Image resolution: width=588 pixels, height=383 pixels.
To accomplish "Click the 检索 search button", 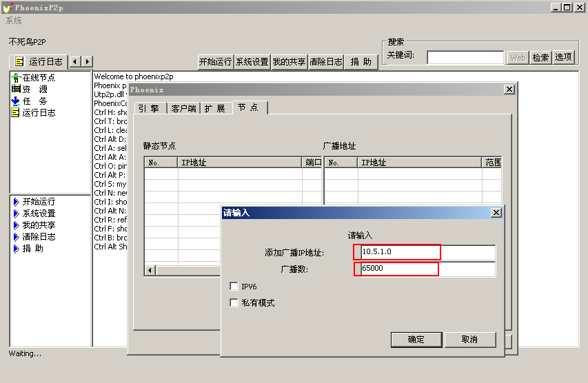I will [x=540, y=57].
